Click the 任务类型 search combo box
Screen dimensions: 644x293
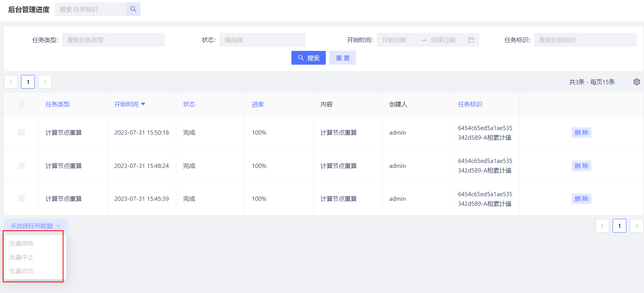coord(113,40)
